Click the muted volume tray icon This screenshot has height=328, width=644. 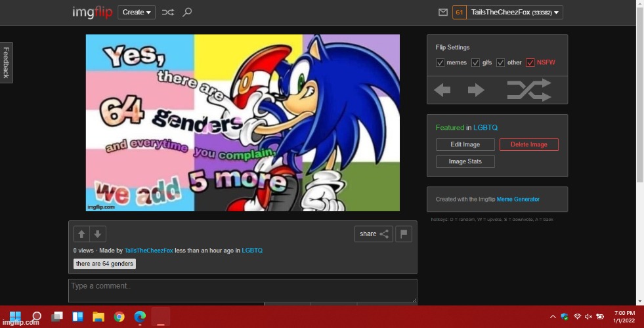coord(589,316)
